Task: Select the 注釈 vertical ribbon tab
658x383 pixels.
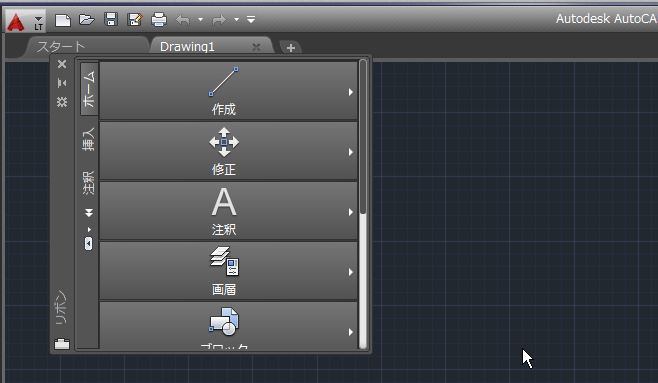Action: coord(89,183)
